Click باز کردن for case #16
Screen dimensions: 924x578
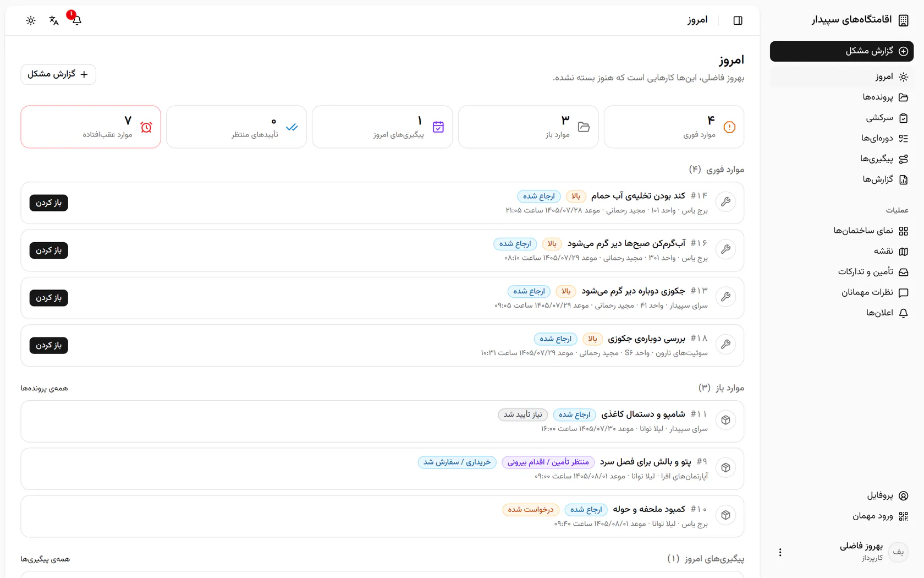[x=49, y=250]
